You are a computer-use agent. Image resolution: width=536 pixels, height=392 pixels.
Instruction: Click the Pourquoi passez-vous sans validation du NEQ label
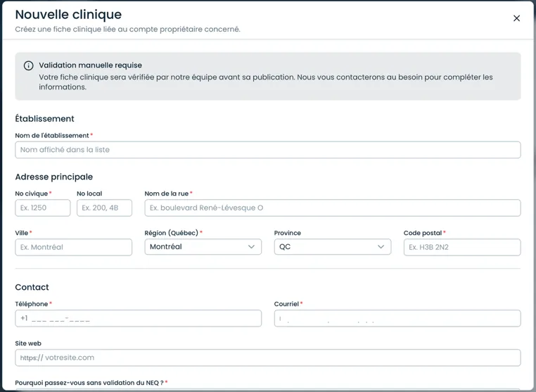89,383
